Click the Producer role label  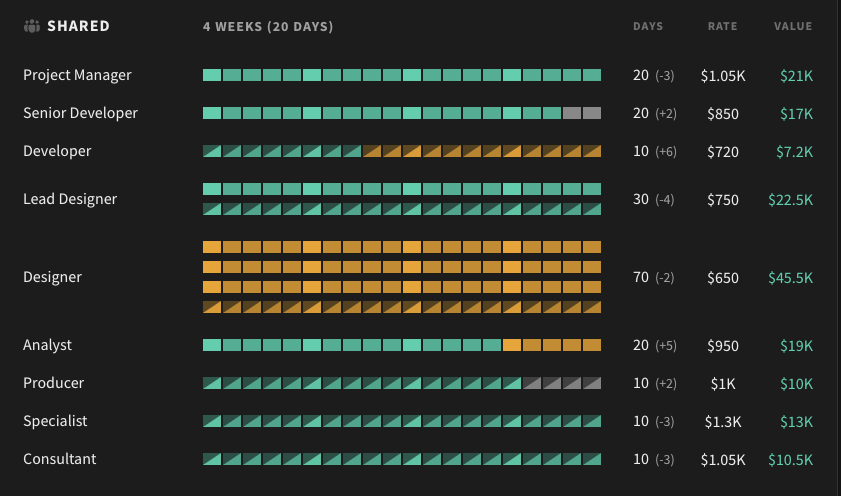pyautogui.click(x=54, y=383)
